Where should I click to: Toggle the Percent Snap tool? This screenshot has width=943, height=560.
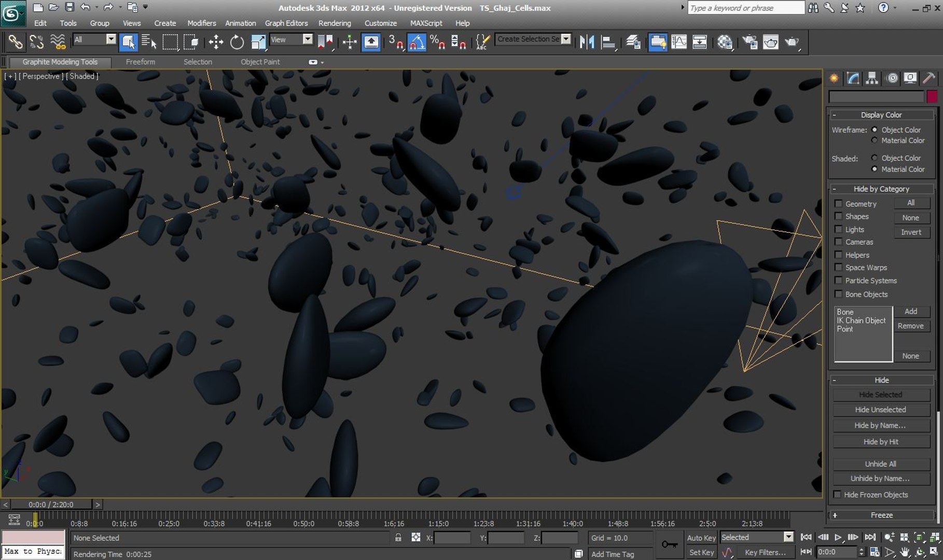pos(437,42)
